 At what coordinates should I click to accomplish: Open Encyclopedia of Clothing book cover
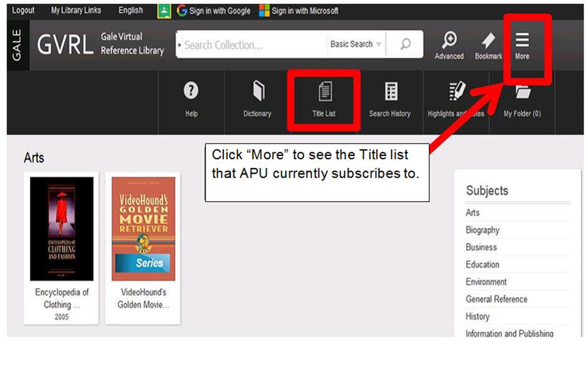pyautogui.click(x=62, y=228)
